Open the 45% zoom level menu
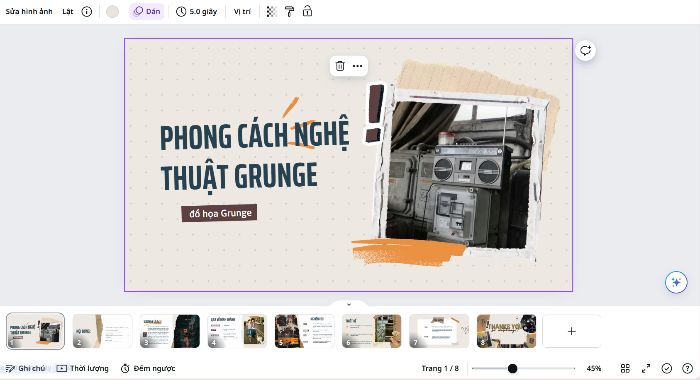This screenshot has height=380, width=700. 594,368
